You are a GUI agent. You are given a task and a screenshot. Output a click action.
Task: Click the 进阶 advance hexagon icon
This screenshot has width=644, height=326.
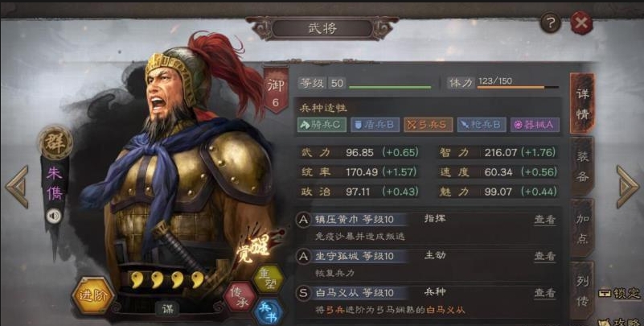tap(92, 295)
